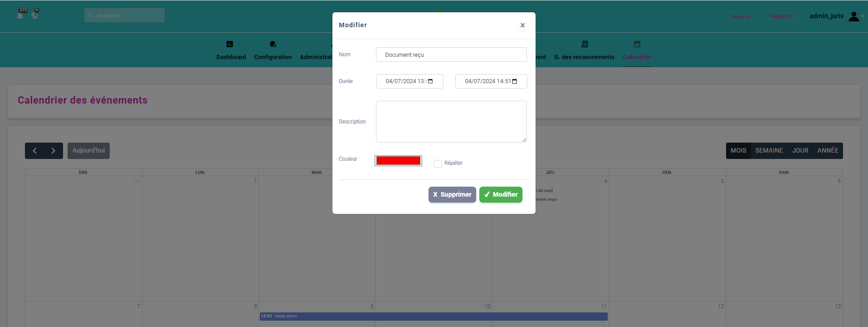Click the Dashboard icon in navigation
This screenshot has height=327, width=868.
[230, 44]
